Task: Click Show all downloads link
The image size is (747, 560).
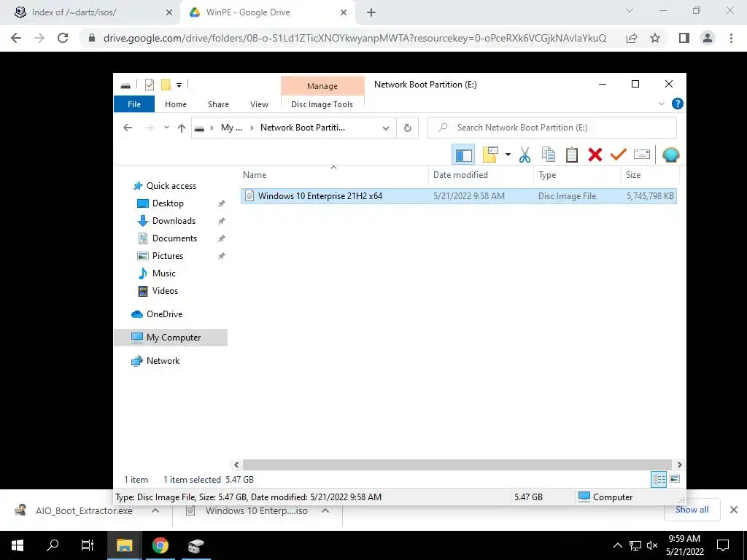Action: click(692, 510)
